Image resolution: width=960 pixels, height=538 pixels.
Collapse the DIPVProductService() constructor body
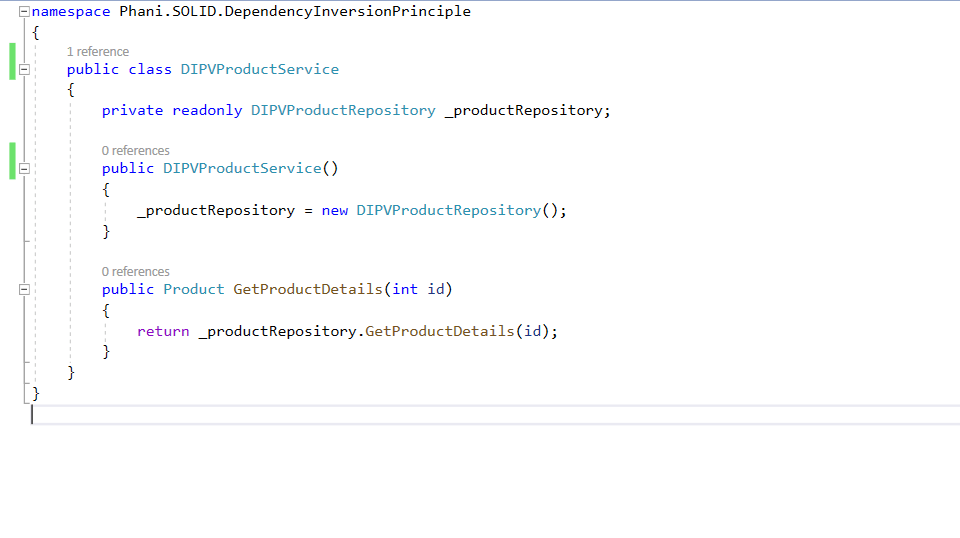[x=24, y=169]
